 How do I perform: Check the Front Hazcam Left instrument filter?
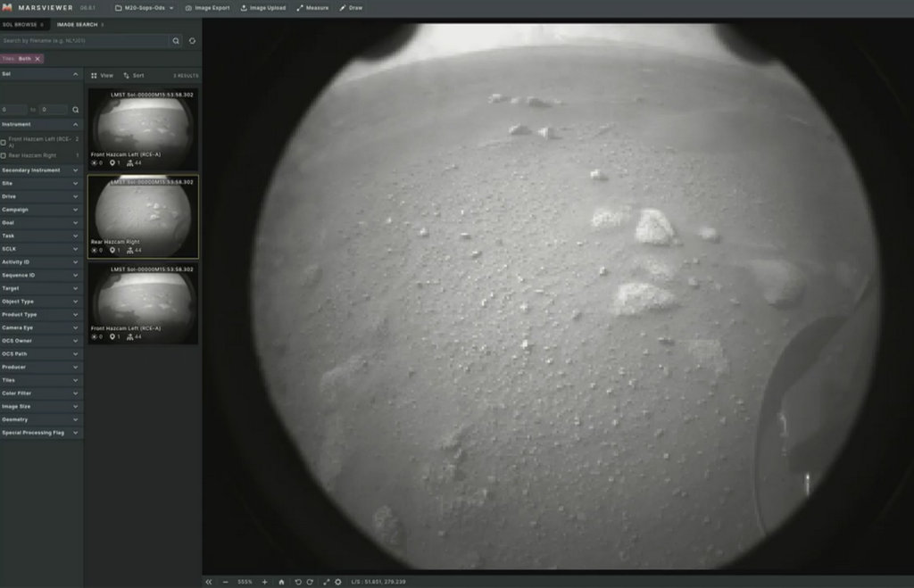4,142
